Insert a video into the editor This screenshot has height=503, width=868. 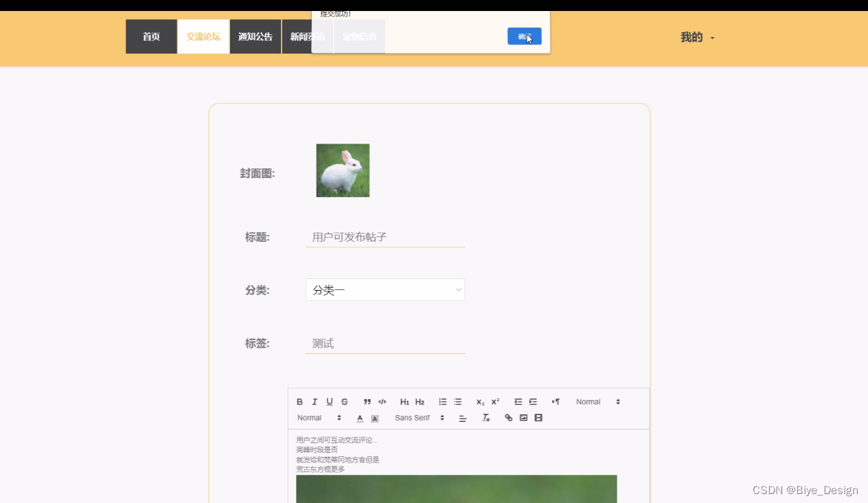[538, 418]
